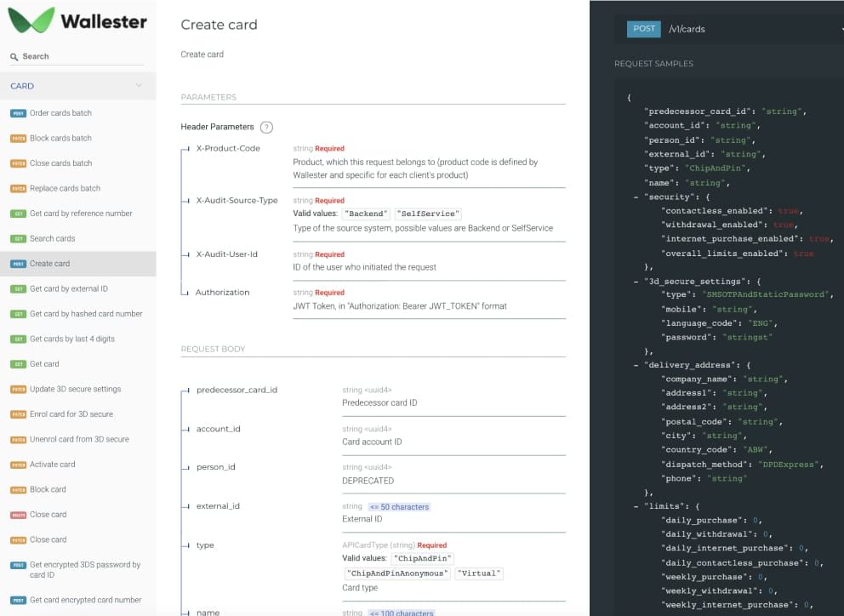Click the Search input field
Viewport: 844px width, 616px height.
(x=77, y=56)
